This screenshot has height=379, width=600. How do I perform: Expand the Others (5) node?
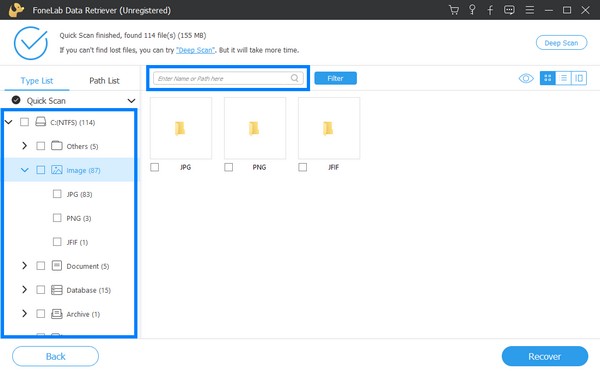point(24,146)
